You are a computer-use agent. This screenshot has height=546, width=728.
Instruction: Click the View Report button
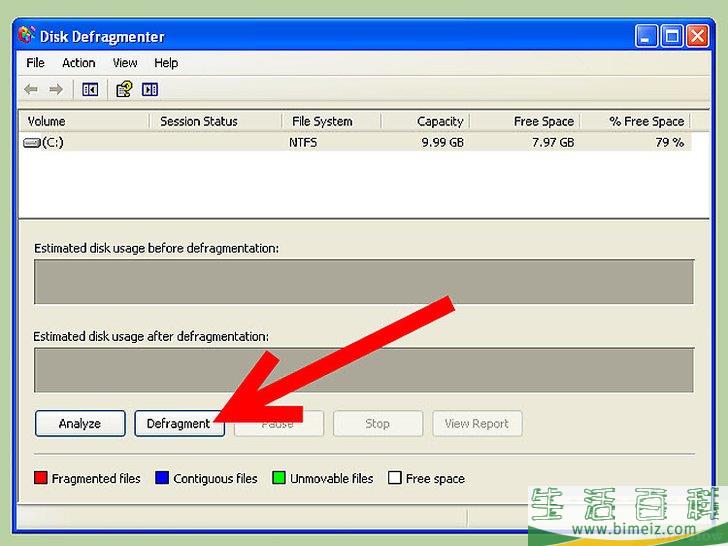pyautogui.click(x=477, y=423)
